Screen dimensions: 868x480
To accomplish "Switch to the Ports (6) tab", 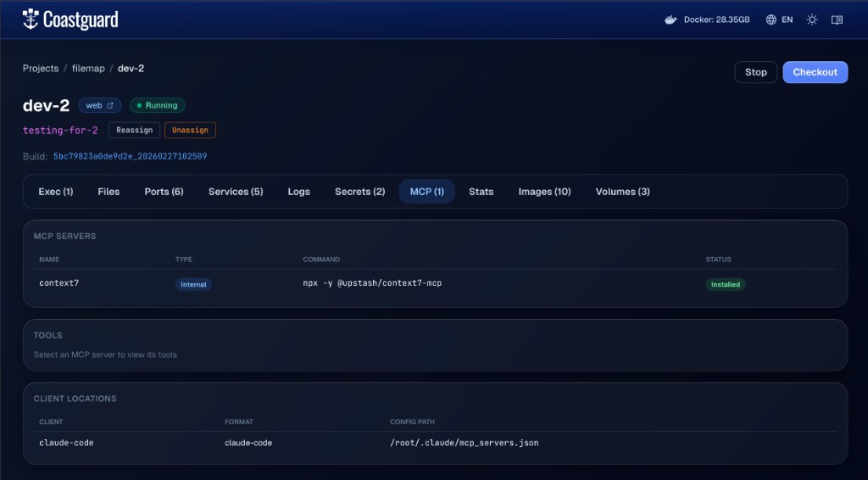I will pos(164,192).
